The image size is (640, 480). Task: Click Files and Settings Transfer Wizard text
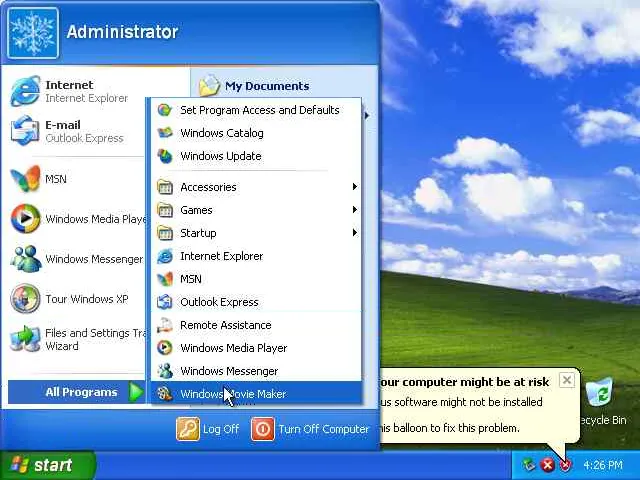[96, 339]
